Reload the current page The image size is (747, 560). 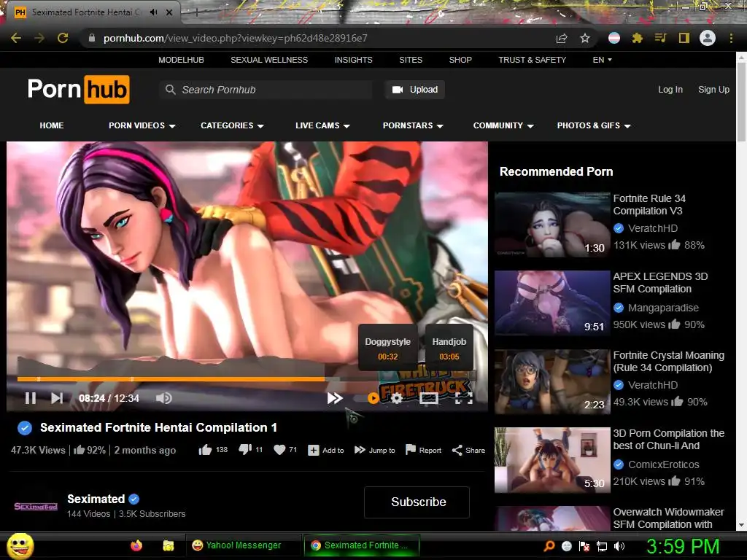(x=63, y=38)
